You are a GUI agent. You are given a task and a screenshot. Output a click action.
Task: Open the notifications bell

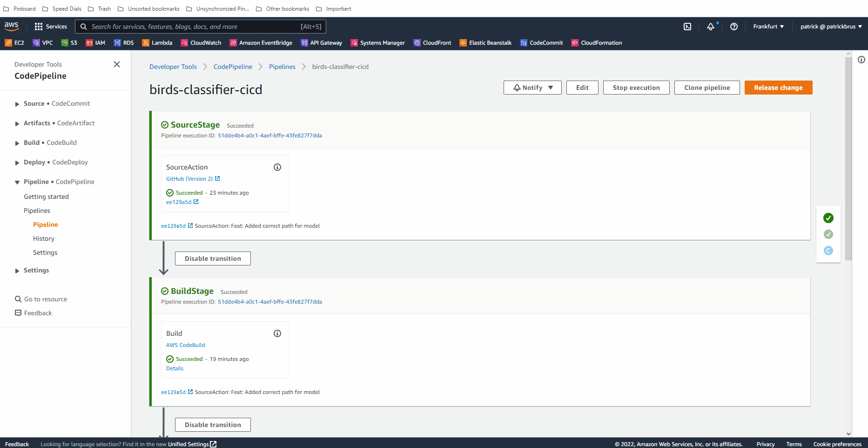(711, 27)
